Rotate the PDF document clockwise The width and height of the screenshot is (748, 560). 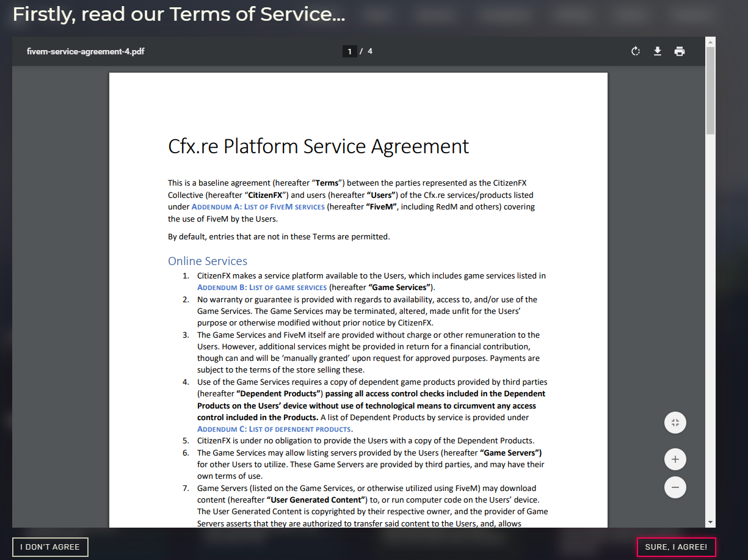point(636,51)
